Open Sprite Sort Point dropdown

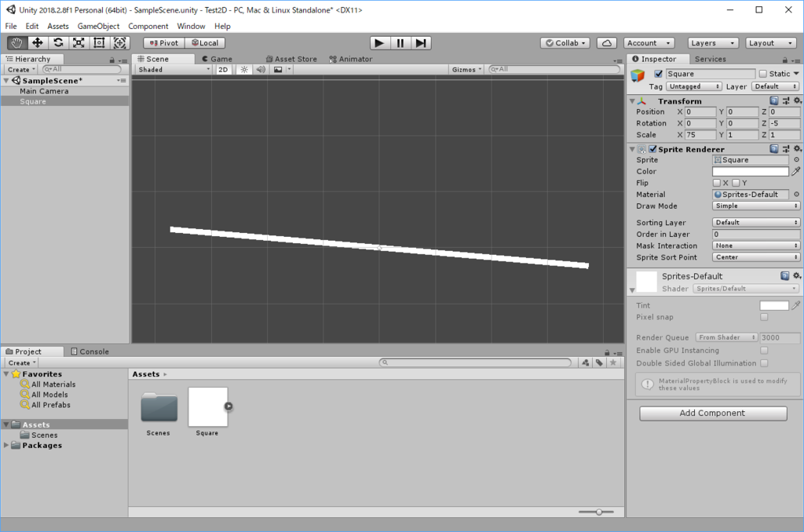[756, 257]
